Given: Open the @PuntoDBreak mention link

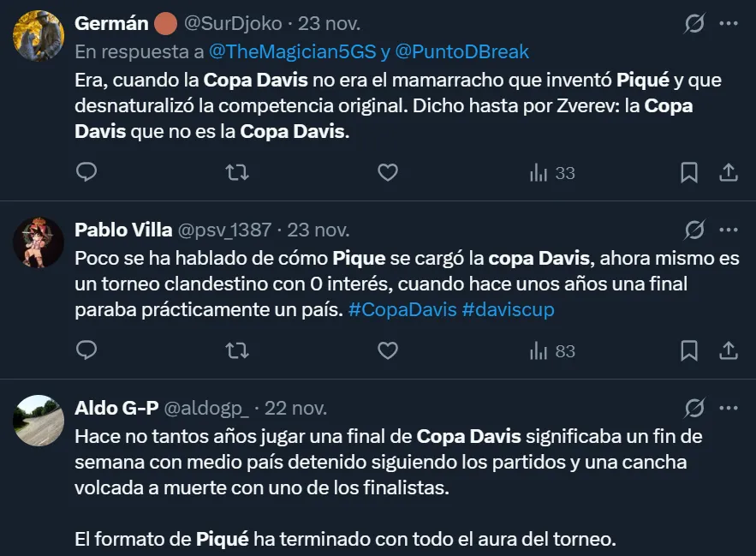Looking at the screenshot, I should pos(461,51).
